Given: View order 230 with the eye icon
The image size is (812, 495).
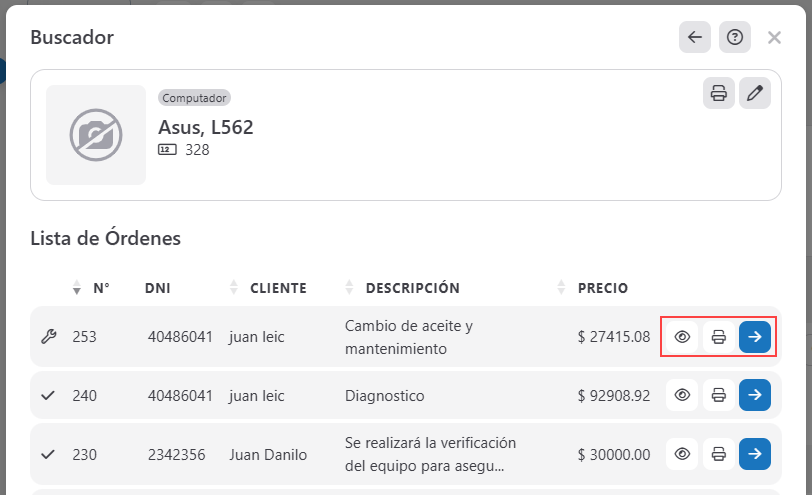Looking at the screenshot, I should (683, 454).
